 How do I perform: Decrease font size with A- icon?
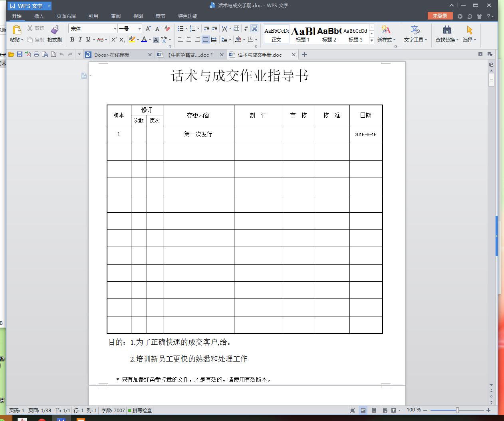coord(158,28)
